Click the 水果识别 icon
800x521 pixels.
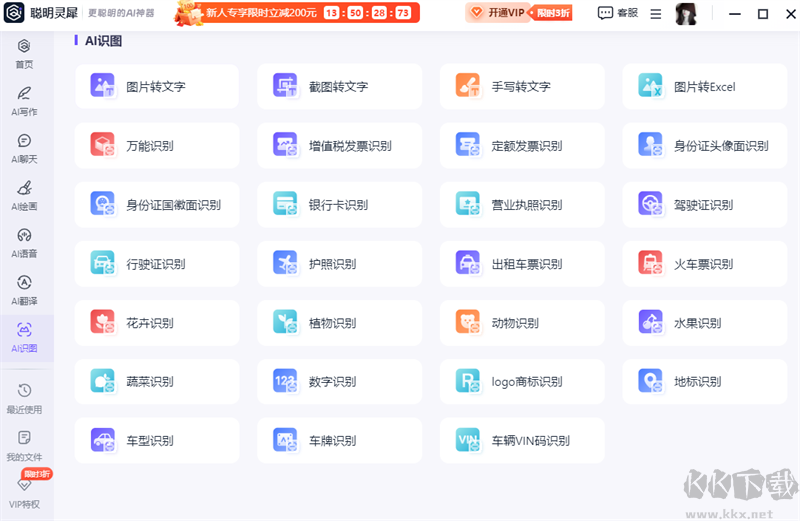(651, 322)
